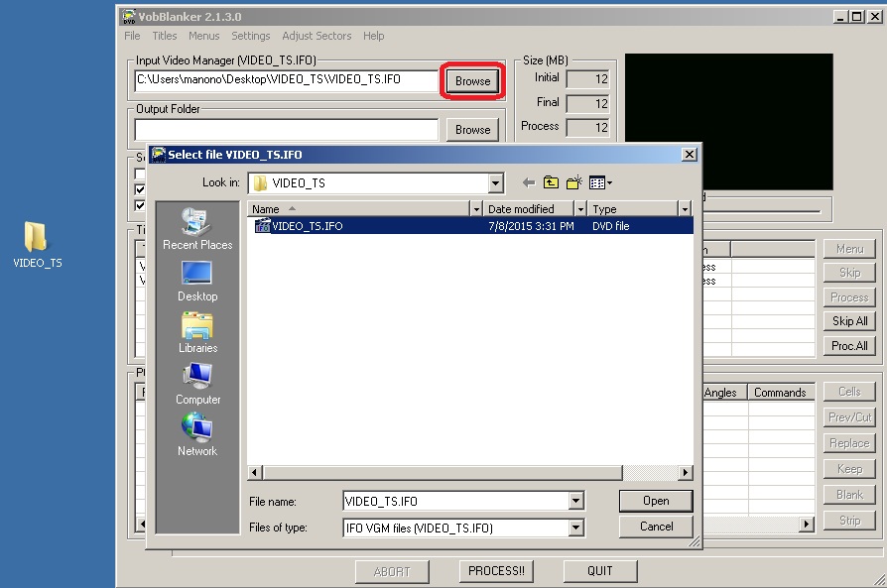Click the Menu button
887x588 pixels.
click(x=849, y=249)
